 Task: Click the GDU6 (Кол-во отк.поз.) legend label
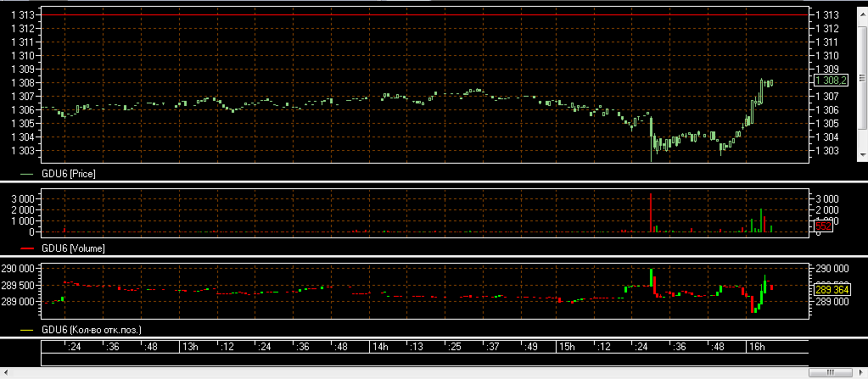click(92, 331)
